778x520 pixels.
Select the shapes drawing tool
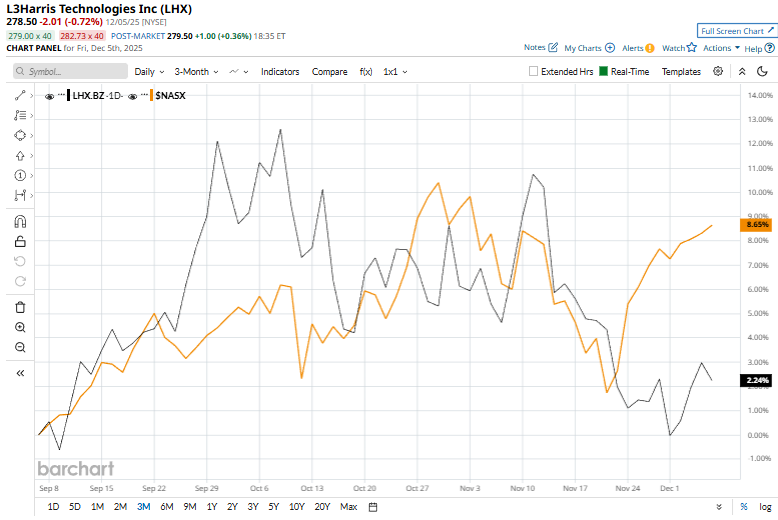tap(20, 135)
